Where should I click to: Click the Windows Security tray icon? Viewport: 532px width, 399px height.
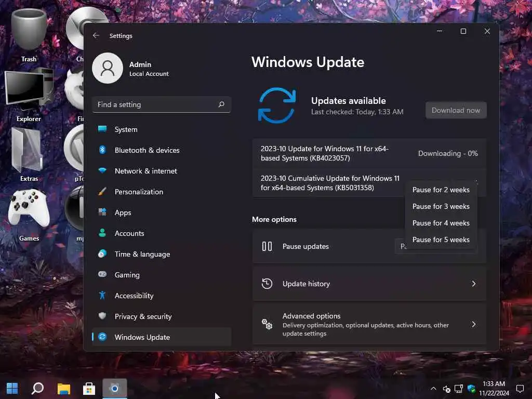[471, 389]
